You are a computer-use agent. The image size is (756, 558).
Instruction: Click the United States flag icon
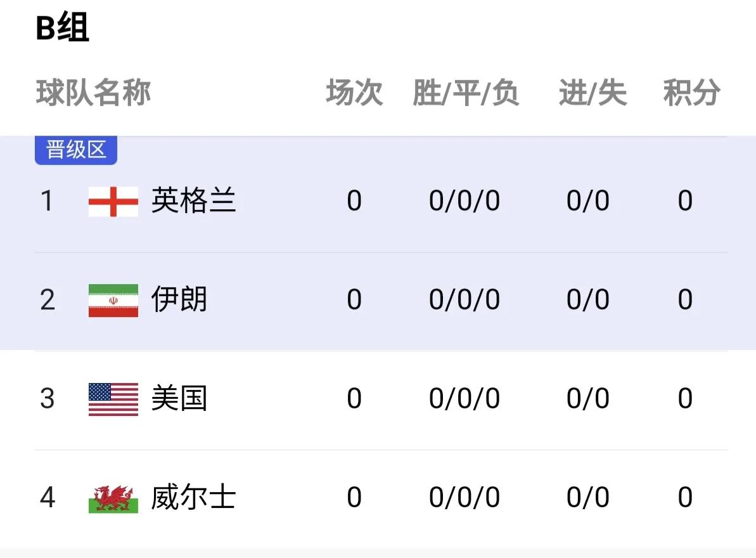(x=113, y=399)
